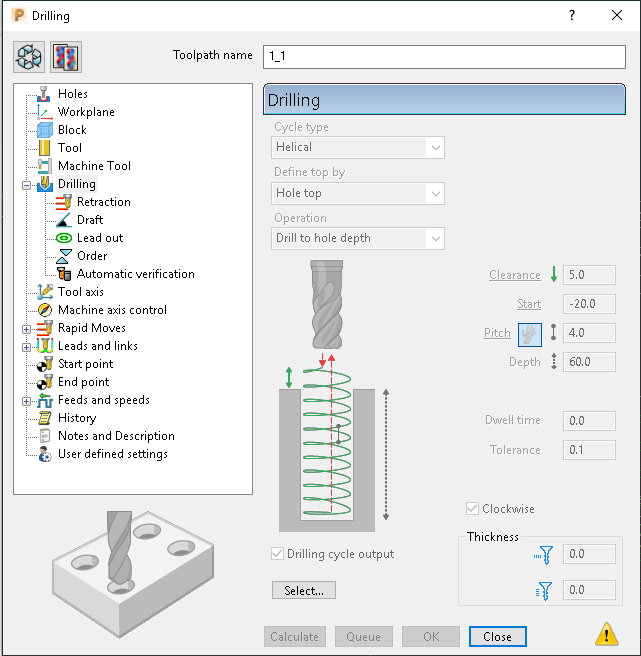The height and width of the screenshot is (656, 641).
Task: Click the Start link label
Action: [529, 304]
